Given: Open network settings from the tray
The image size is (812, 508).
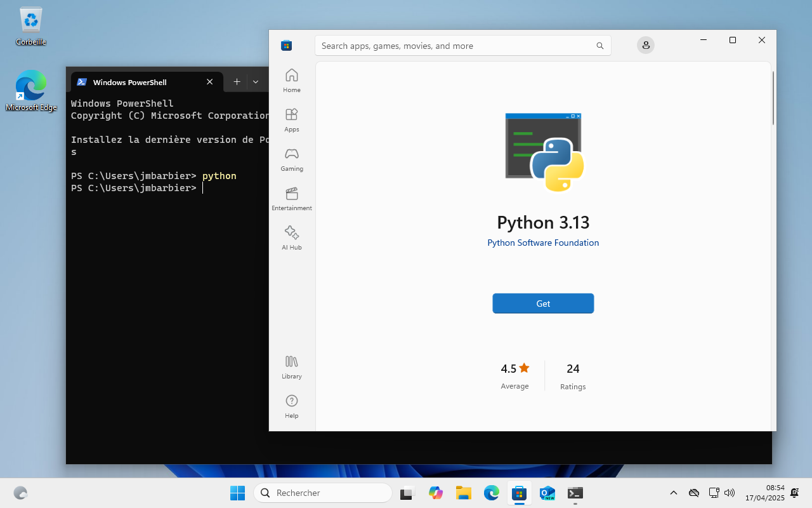Looking at the screenshot, I should click(x=714, y=493).
